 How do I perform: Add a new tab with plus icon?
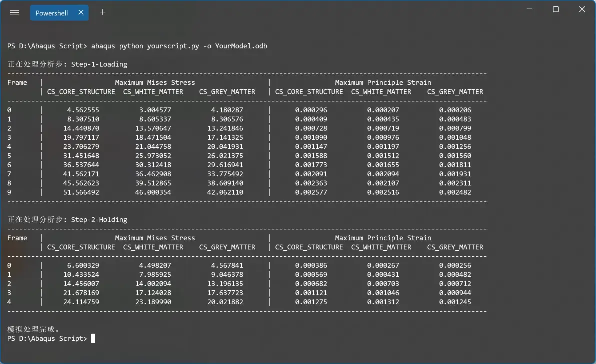102,12
